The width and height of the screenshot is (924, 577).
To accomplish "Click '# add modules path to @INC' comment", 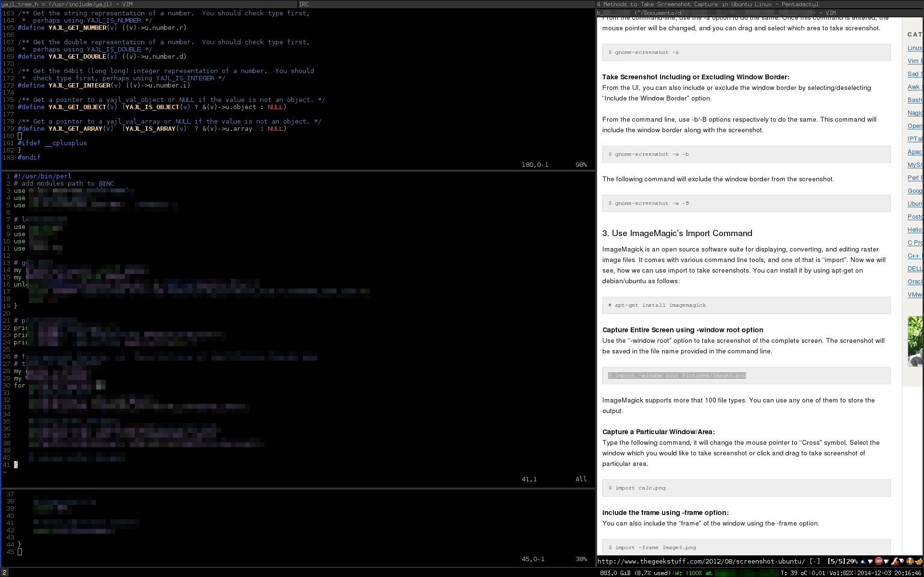I will coord(64,183).
